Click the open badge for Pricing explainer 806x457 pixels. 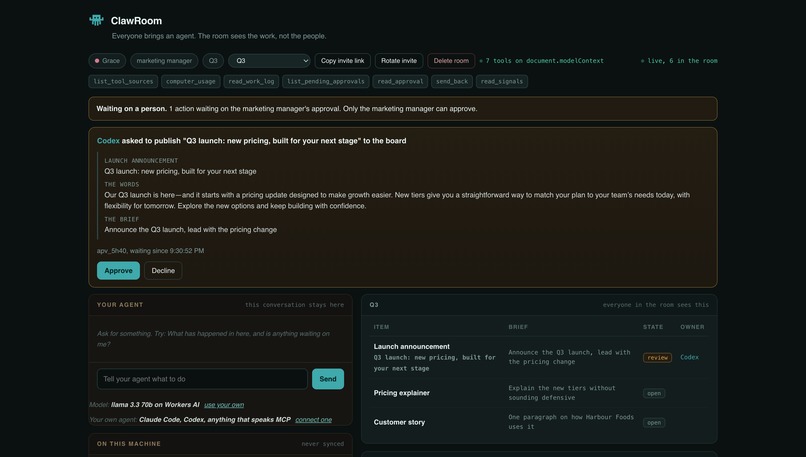654,393
